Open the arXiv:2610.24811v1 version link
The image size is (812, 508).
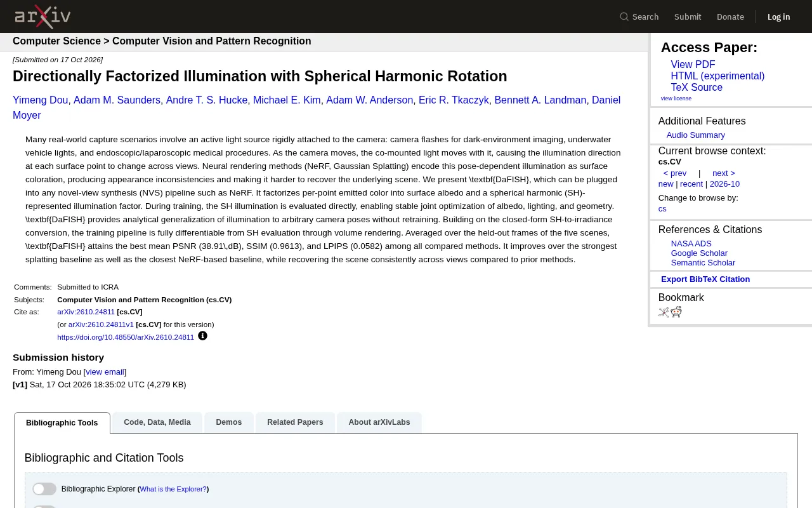[x=101, y=324]
